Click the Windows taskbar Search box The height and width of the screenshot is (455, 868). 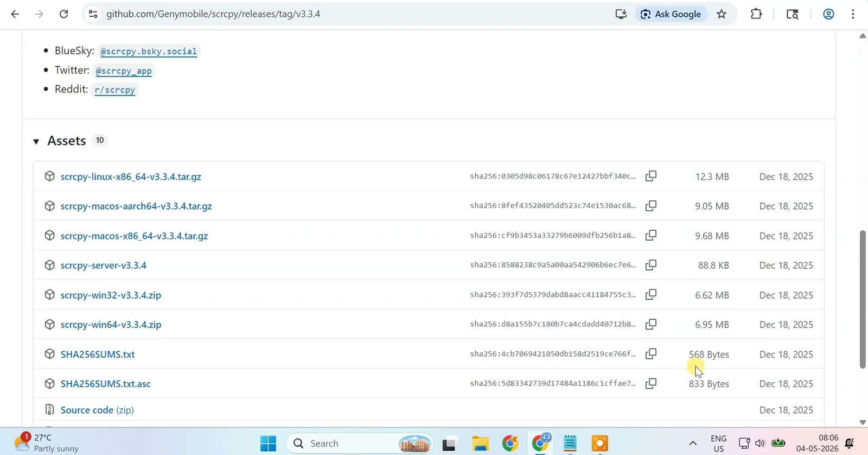coord(360,444)
